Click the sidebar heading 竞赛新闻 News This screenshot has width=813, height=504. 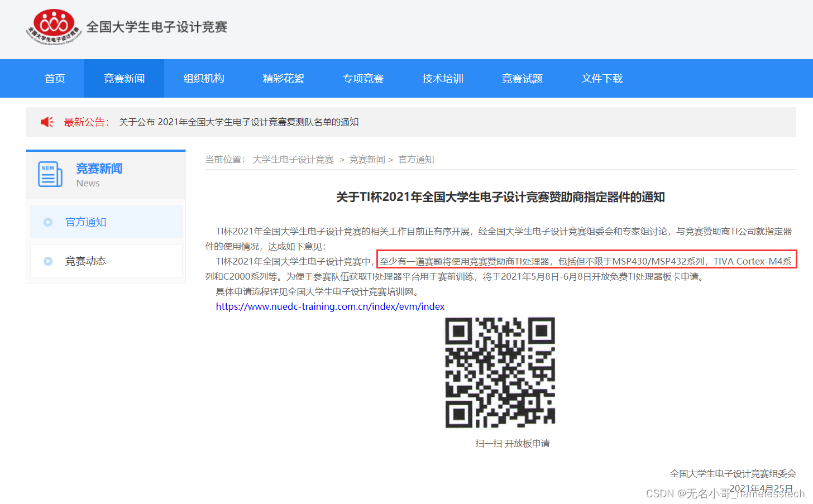(99, 175)
